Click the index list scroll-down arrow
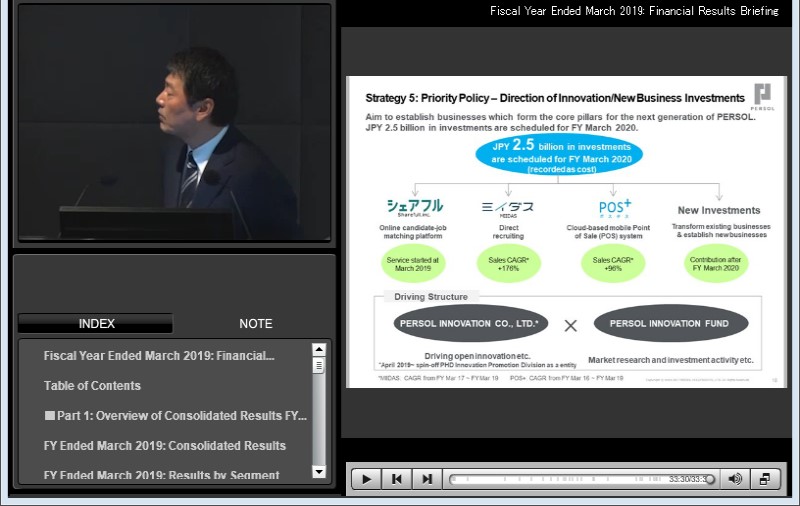 [x=319, y=472]
